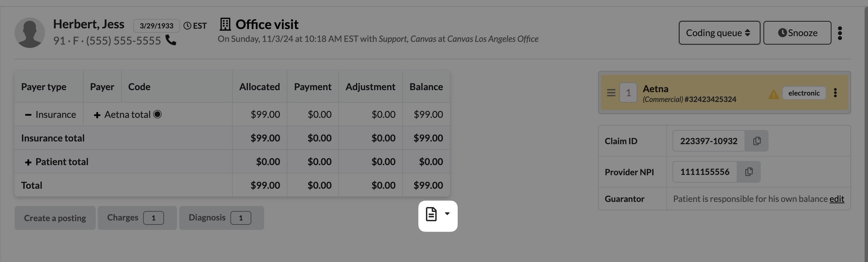Click the document icon button
Screen dimensions: 868x262
(x=431, y=214)
